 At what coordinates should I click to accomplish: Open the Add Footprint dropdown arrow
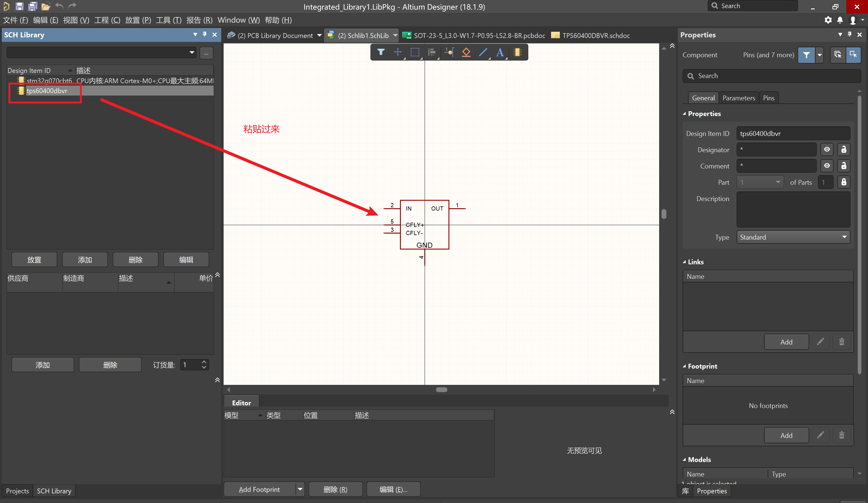tap(300, 489)
